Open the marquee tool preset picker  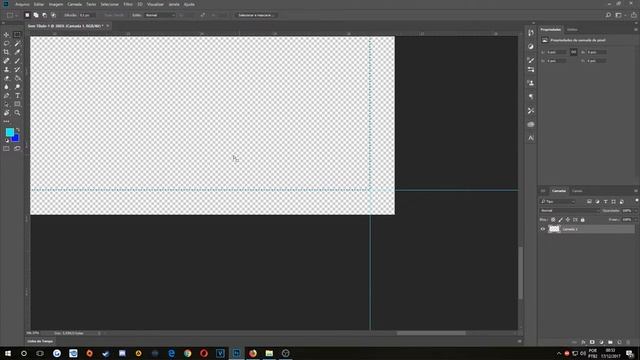tap(12, 15)
